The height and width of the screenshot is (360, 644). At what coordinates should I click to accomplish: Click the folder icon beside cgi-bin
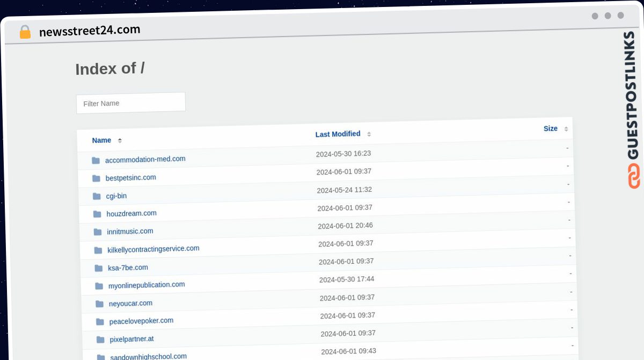coord(97,196)
